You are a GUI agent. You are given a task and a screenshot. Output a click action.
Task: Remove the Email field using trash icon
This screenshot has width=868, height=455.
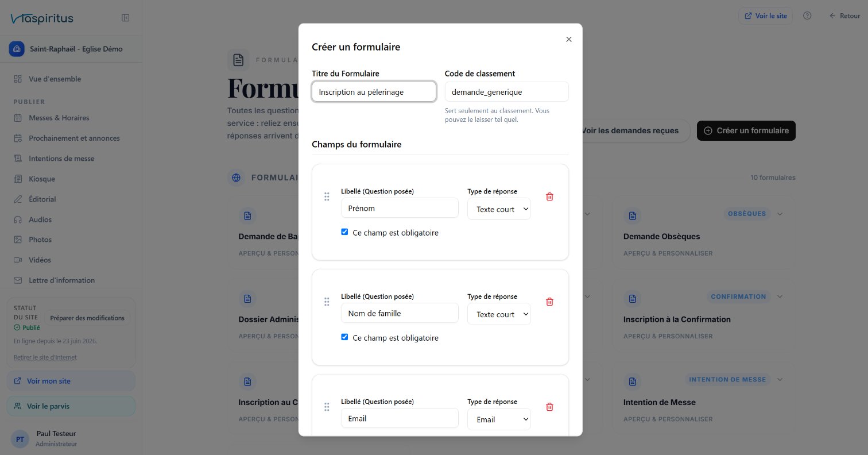549,407
